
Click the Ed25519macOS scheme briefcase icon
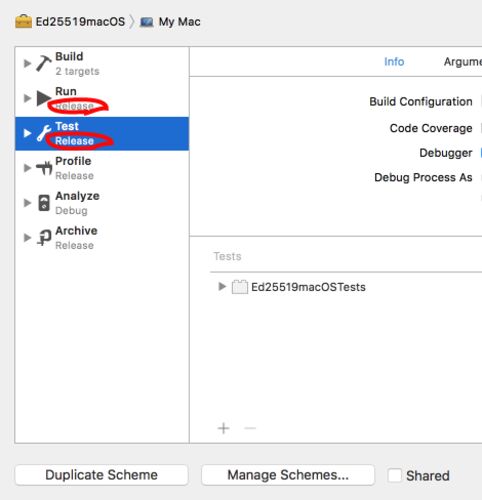coord(23,22)
